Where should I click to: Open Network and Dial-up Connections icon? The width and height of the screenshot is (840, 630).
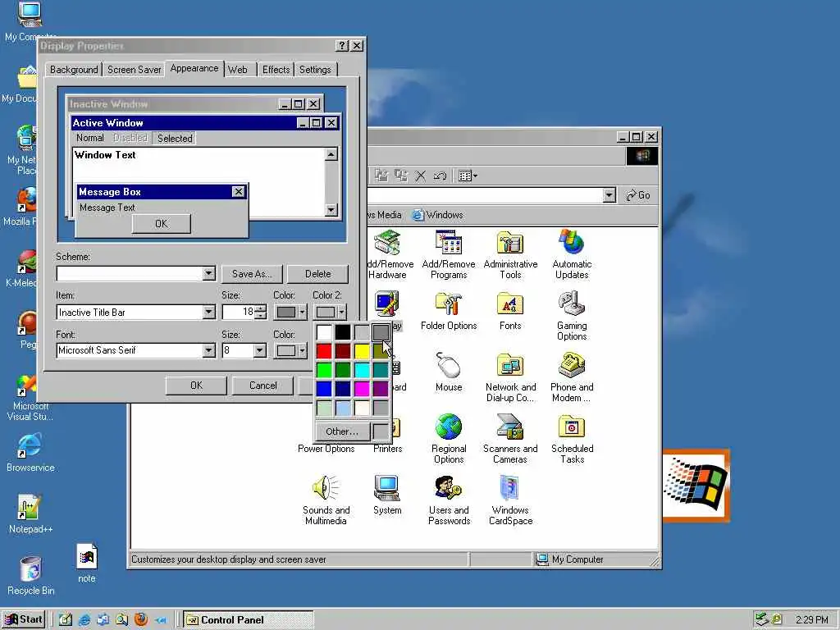pyautogui.click(x=510, y=377)
